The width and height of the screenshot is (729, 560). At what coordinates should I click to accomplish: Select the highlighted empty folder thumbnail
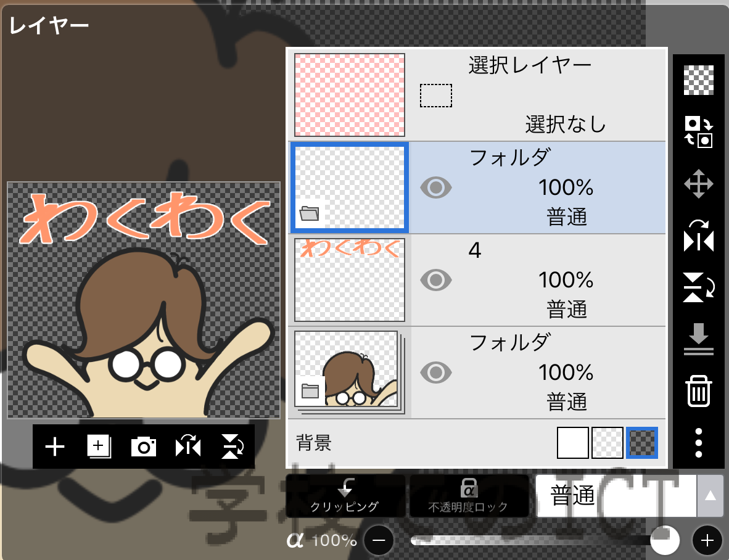pyautogui.click(x=350, y=187)
